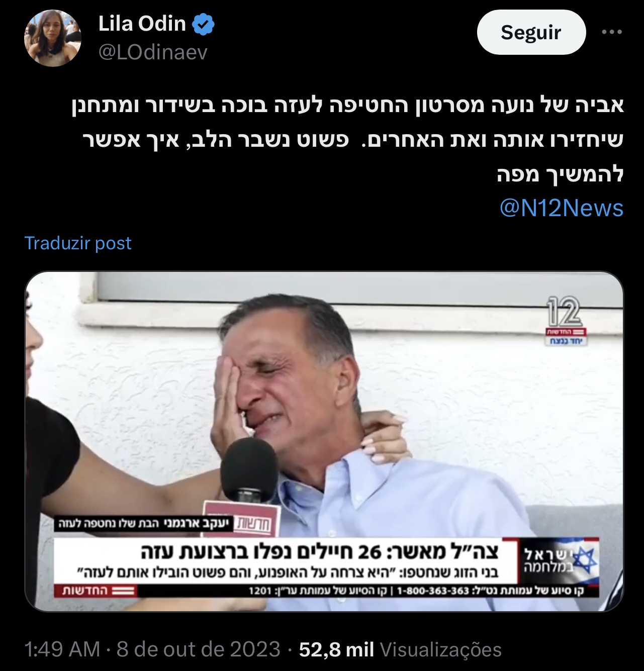
Task: View the 52,8 mil Visualizações count
Action: (x=400, y=649)
